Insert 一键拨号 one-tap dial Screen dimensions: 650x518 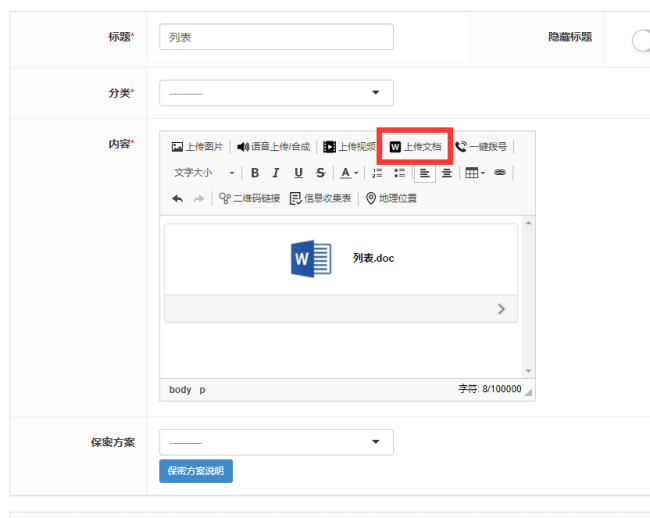481,147
